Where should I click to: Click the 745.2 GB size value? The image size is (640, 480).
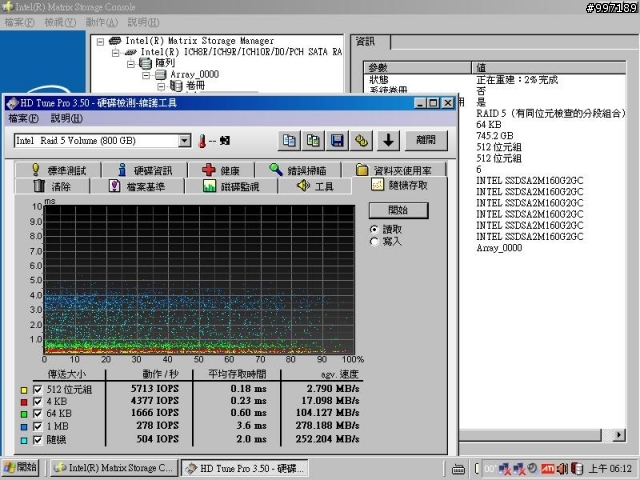[494, 136]
